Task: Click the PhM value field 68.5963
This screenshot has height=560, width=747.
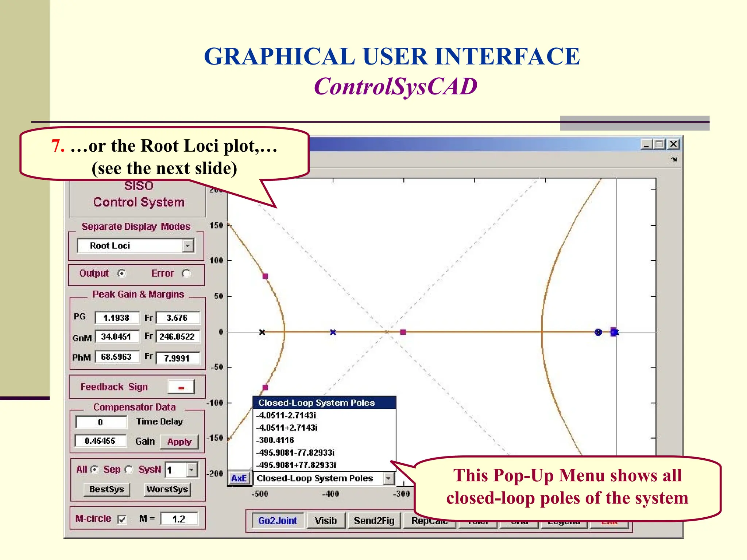Action: click(117, 357)
